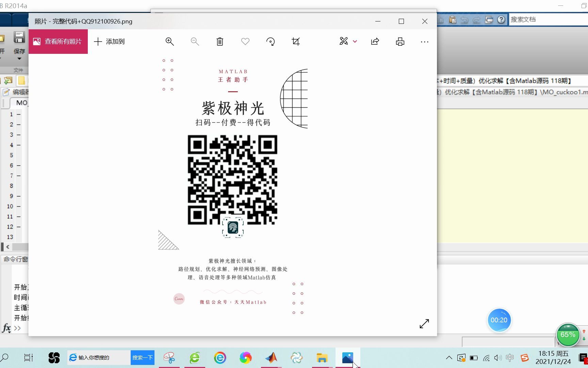Click MATLAB redo arrow icon
This screenshot has height=368, width=588.
pos(477,20)
